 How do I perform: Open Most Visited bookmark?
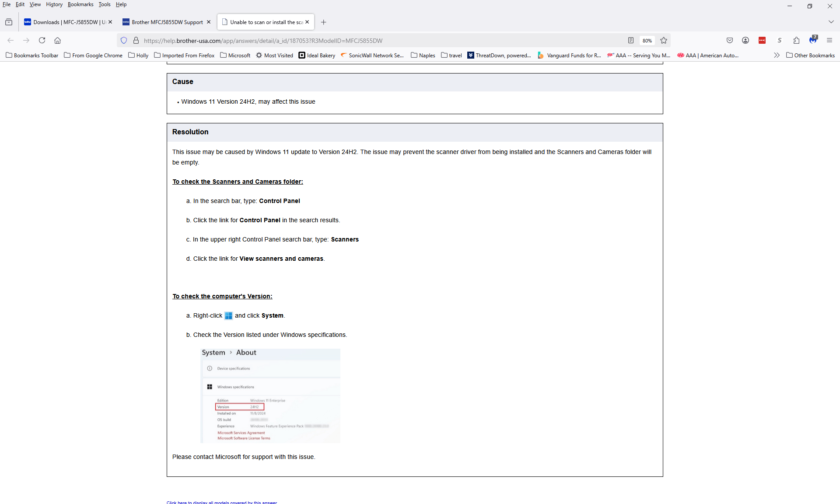[x=274, y=55]
